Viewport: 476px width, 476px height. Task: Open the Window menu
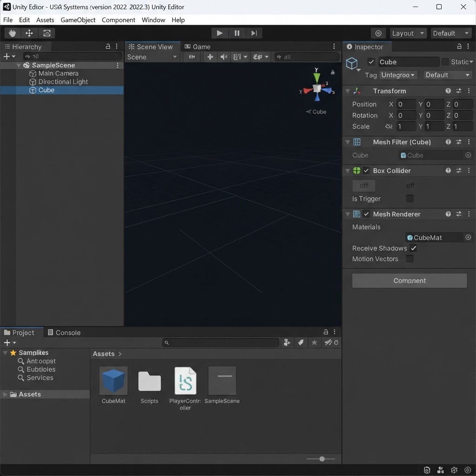tap(153, 20)
